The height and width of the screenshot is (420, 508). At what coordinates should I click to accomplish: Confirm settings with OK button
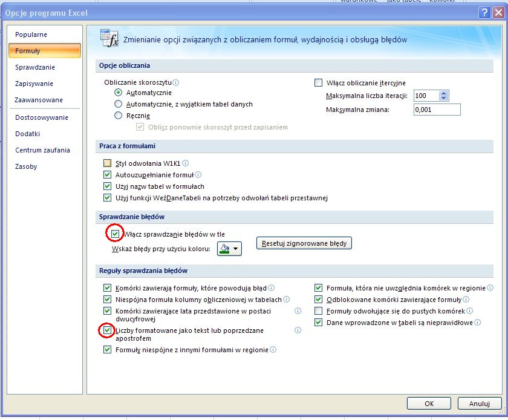pos(429,403)
